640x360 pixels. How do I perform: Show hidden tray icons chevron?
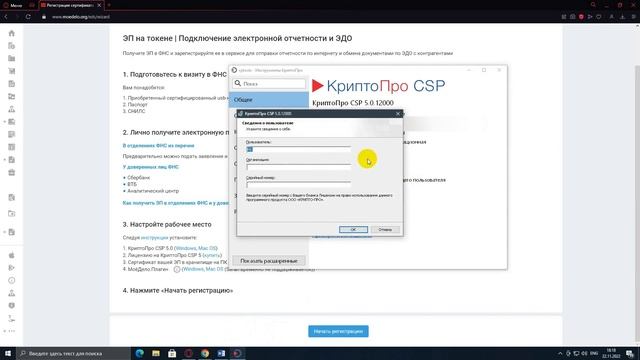560,353
